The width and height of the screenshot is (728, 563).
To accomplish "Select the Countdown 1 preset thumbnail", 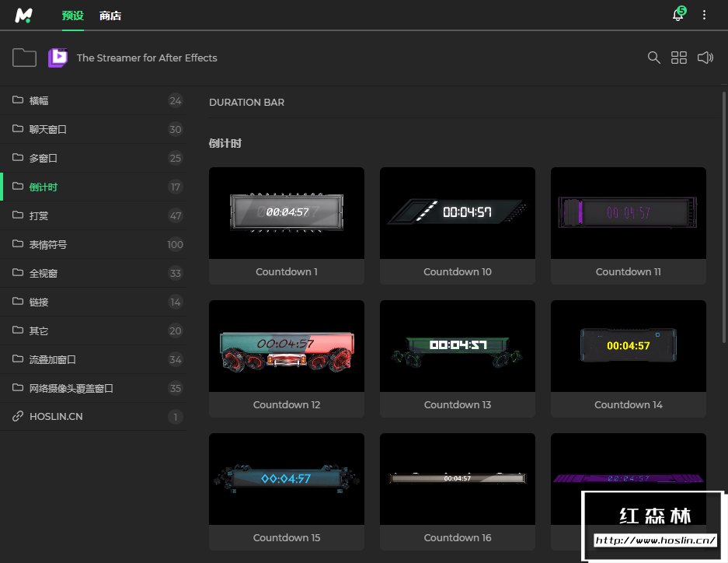I will coord(287,213).
